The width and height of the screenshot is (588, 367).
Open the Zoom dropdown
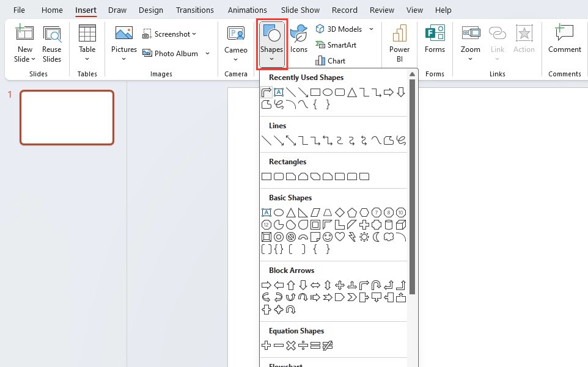coord(470,43)
